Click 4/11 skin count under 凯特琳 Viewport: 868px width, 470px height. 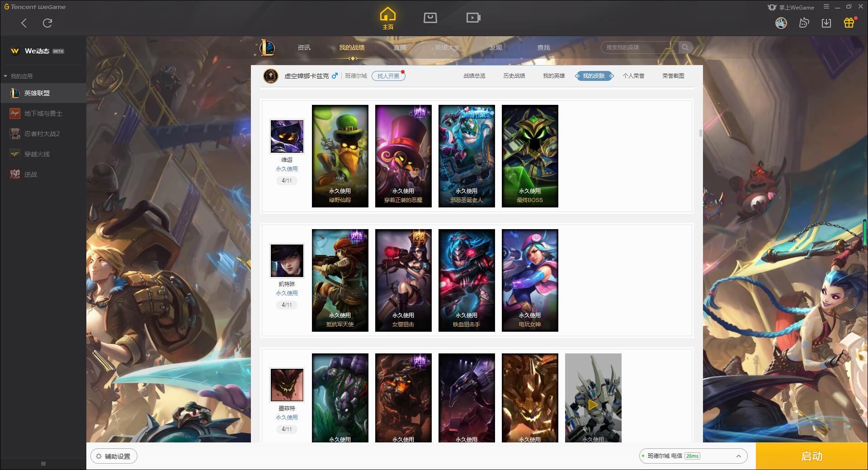click(287, 305)
